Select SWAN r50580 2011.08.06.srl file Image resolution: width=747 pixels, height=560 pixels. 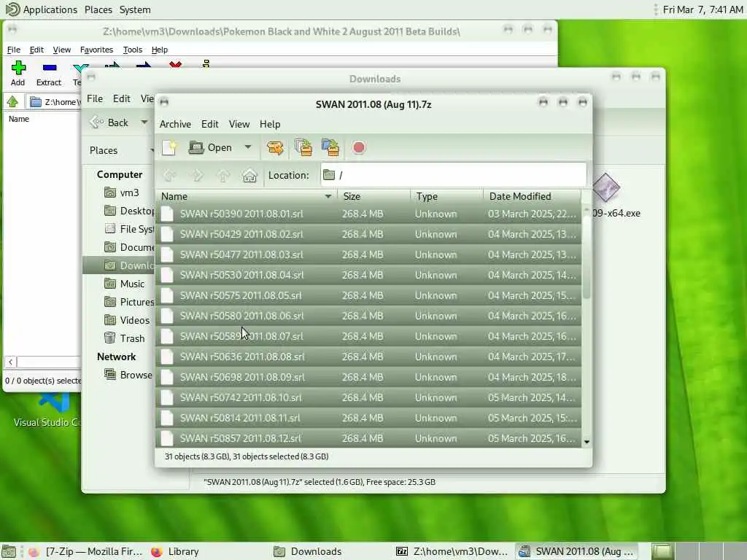click(368, 316)
